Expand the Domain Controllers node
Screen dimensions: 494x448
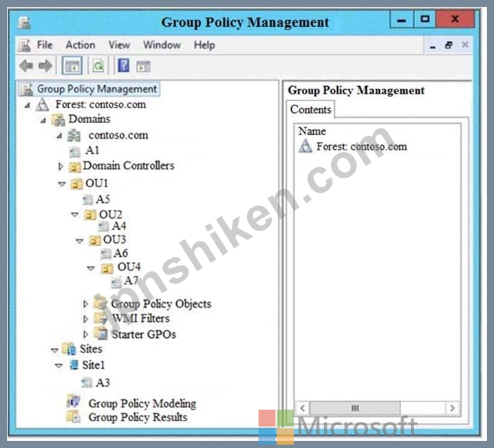[x=61, y=166]
